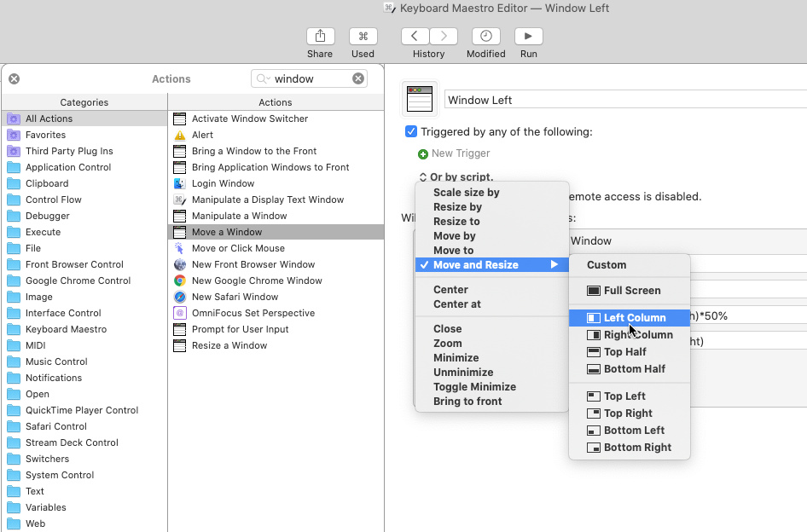Select Toggle Minimize menu option
Viewport: 807px width, 532px height.
[x=474, y=387]
